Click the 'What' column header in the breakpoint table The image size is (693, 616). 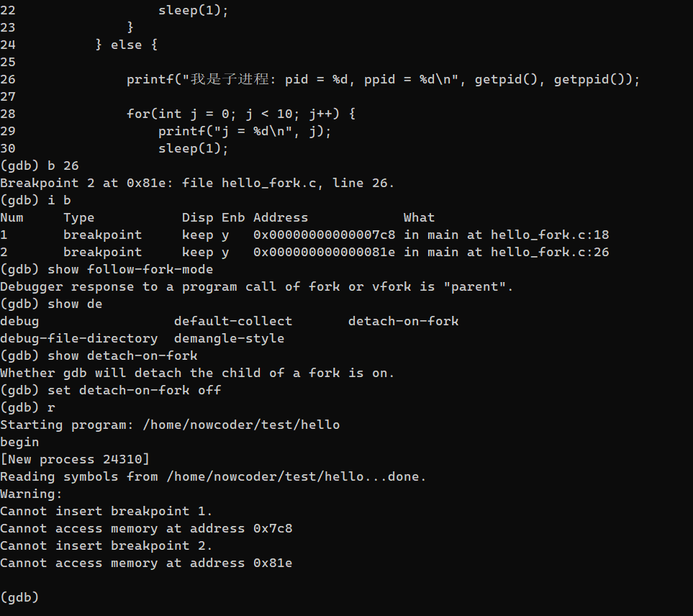coord(419,218)
